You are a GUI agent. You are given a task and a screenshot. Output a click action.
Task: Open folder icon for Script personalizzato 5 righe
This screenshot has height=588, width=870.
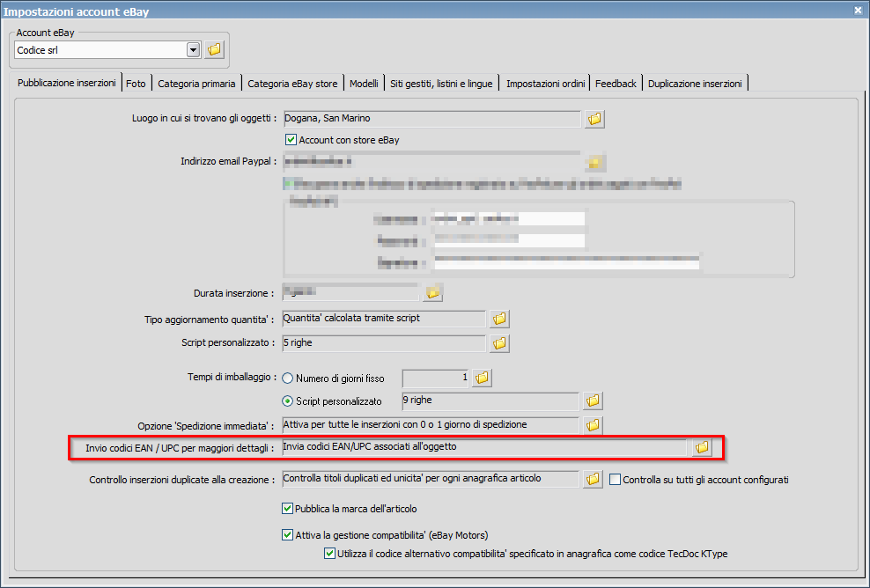pyautogui.click(x=499, y=343)
